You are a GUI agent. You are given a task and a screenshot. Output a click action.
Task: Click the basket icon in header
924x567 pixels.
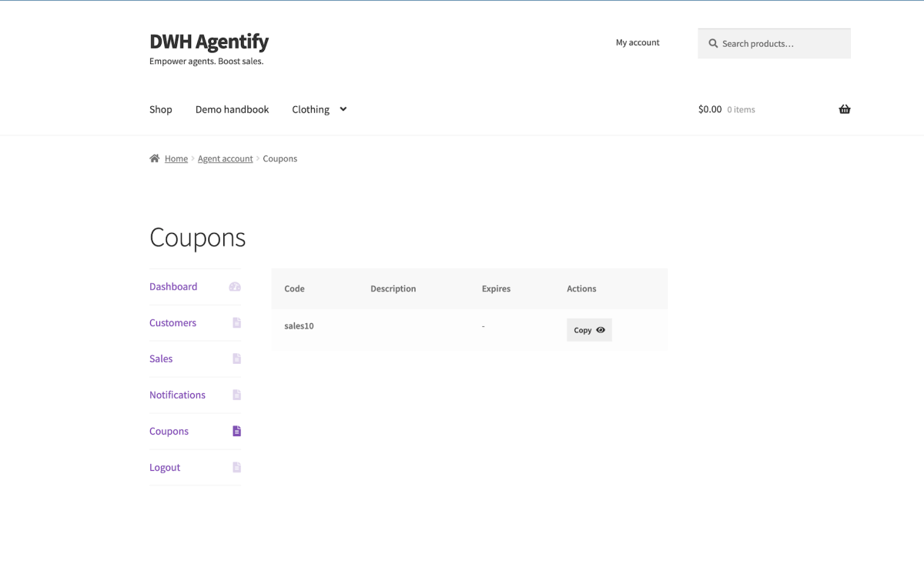(x=845, y=109)
